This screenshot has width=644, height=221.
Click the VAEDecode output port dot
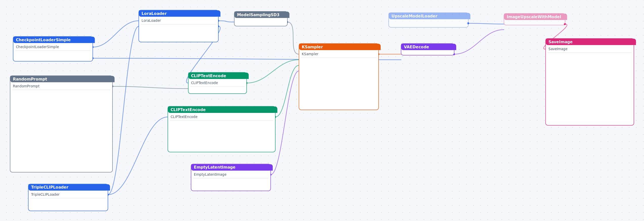pyautogui.click(x=454, y=54)
